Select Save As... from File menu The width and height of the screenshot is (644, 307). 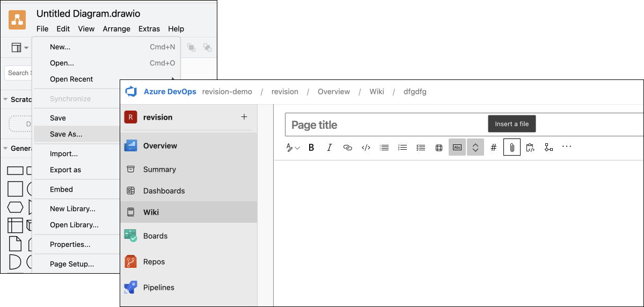pos(66,134)
